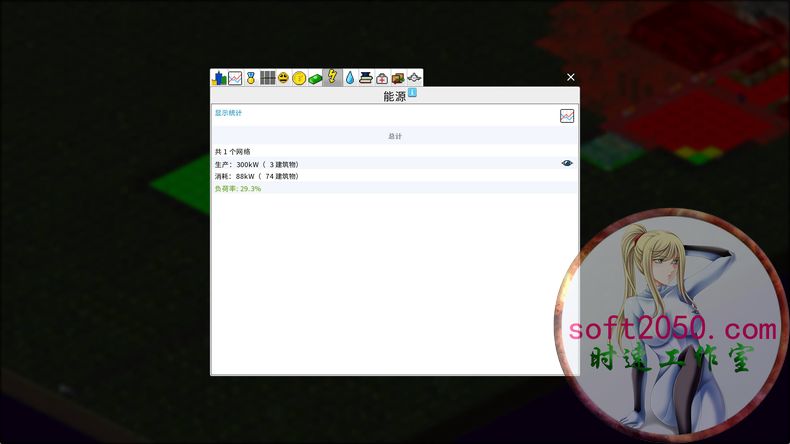790x444 pixels.
Task: Open the truck transport tab
Action: coord(398,78)
